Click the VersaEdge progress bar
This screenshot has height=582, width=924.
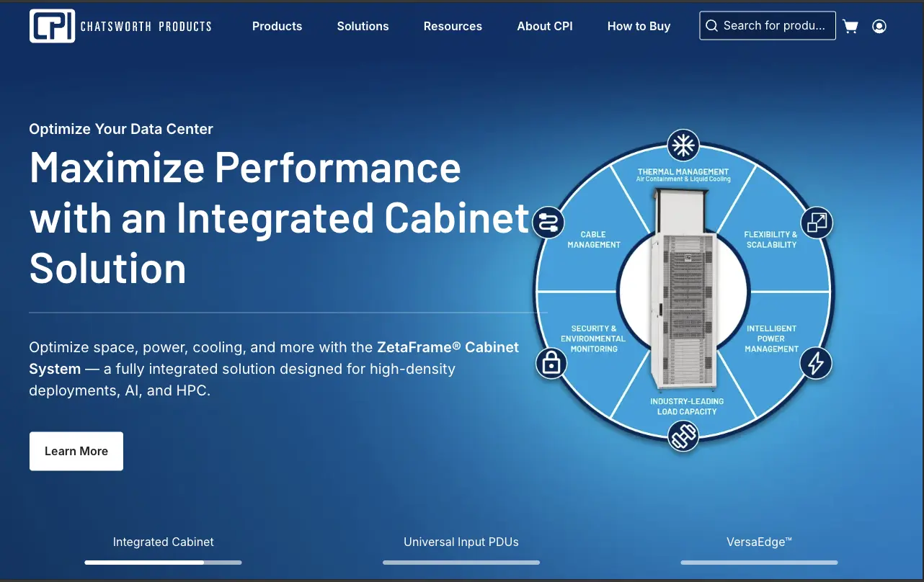click(759, 562)
